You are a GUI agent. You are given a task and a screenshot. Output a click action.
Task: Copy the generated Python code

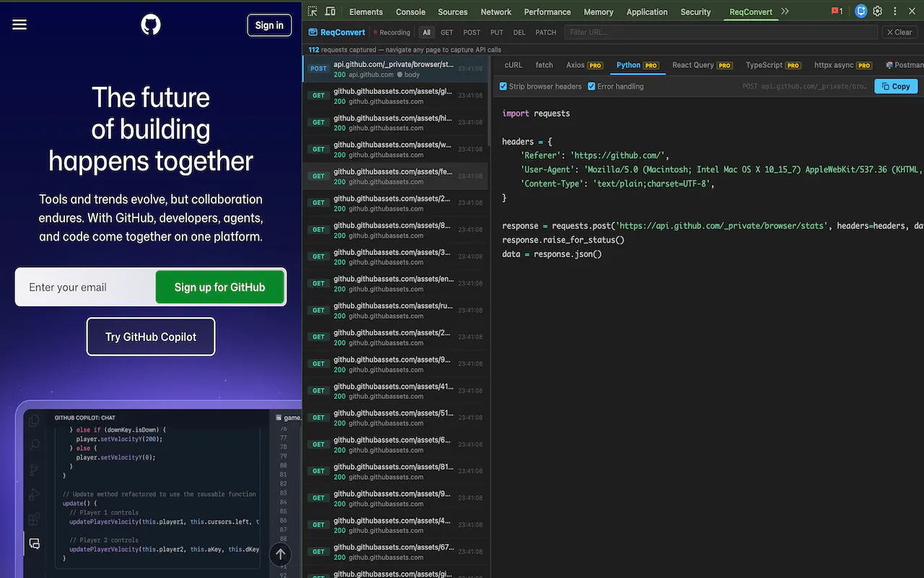coord(896,86)
